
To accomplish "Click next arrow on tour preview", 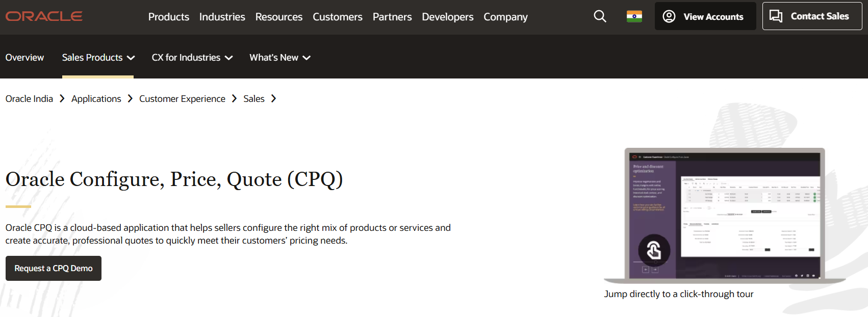I will tap(655, 270).
